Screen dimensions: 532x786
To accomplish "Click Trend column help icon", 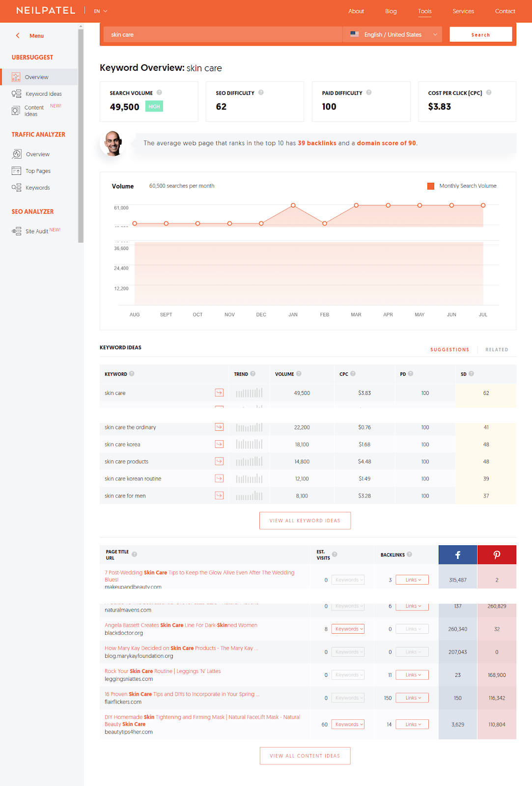I will pyautogui.click(x=253, y=374).
